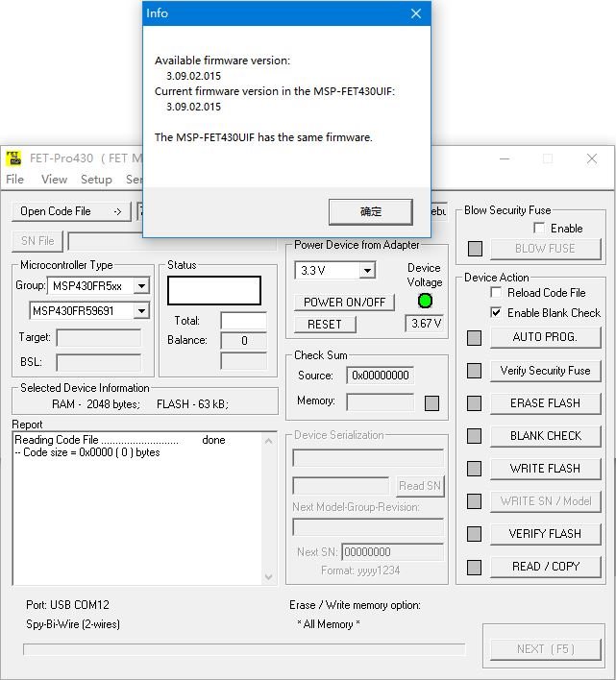Screen dimensions: 616x680
Task: Click VERIFY FLASH button
Action: (545, 534)
